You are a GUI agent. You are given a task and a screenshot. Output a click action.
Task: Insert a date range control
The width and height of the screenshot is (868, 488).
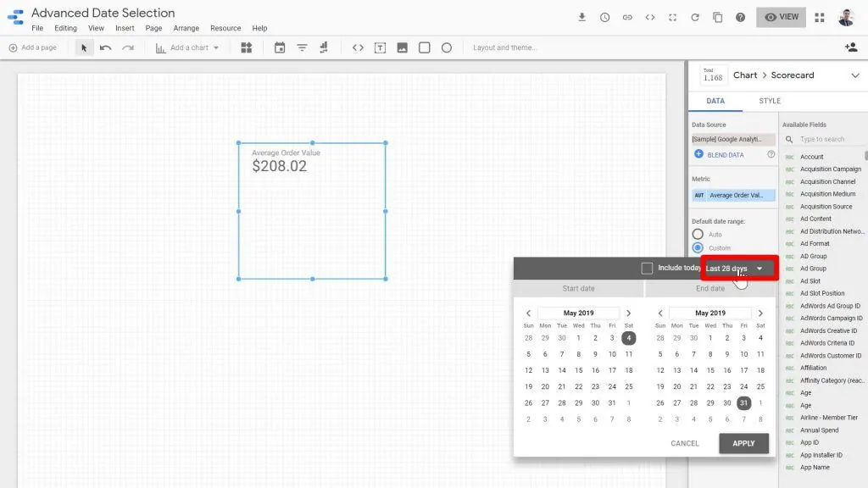pyautogui.click(x=279, y=47)
